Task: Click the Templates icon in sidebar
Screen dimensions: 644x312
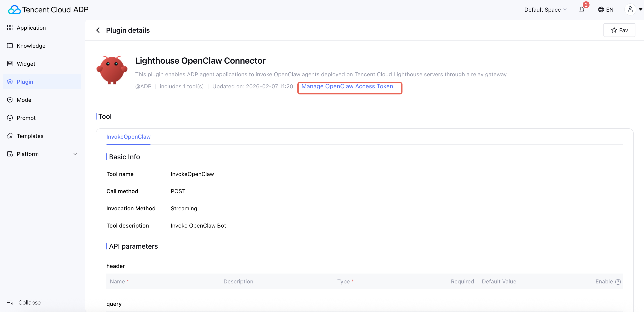Action: (x=10, y=136)
